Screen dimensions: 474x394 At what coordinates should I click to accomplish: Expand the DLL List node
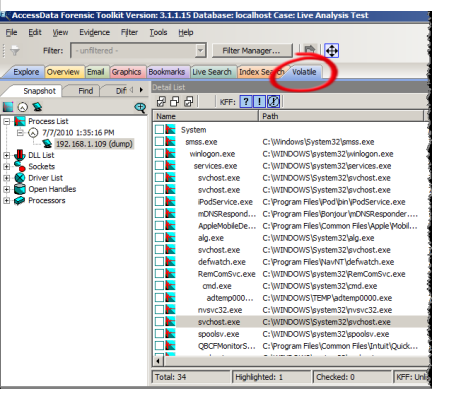(7, 155)
